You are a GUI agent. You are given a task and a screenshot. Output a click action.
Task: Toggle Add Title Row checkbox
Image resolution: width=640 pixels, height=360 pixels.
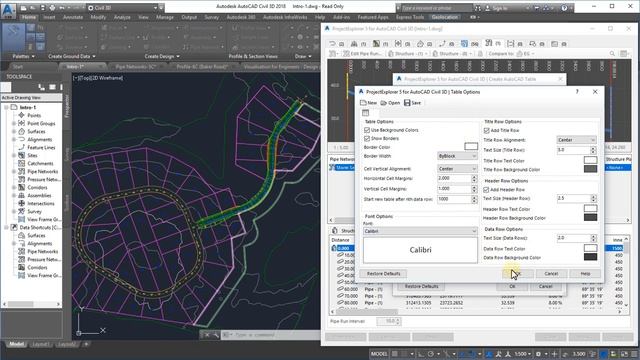(x=487, y=131)
